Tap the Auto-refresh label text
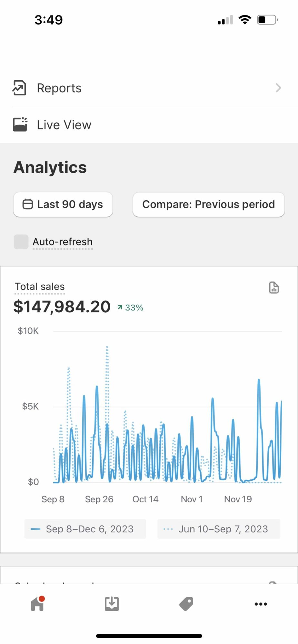Image resolution: width=298 pixels, height=644 pixels. coord(63,242)
